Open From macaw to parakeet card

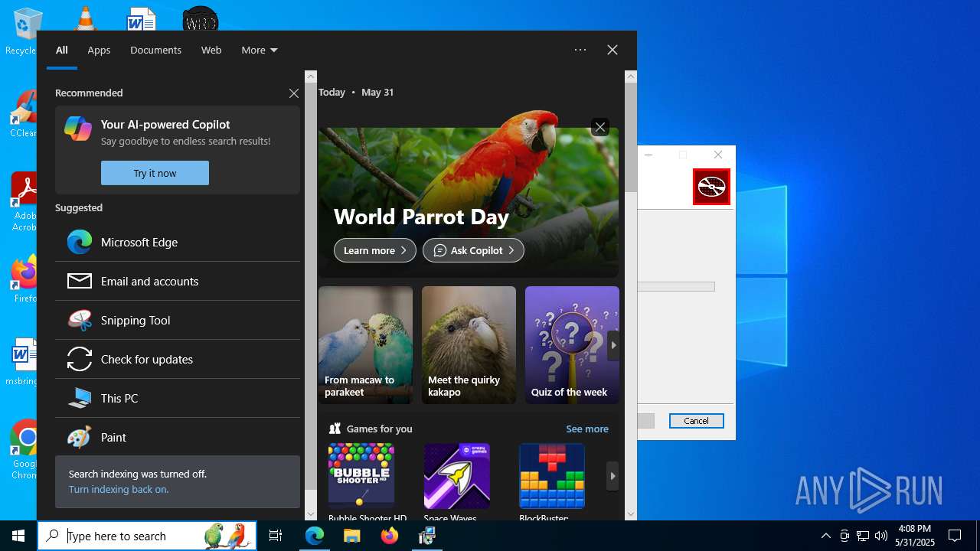(x=365, y=345)
